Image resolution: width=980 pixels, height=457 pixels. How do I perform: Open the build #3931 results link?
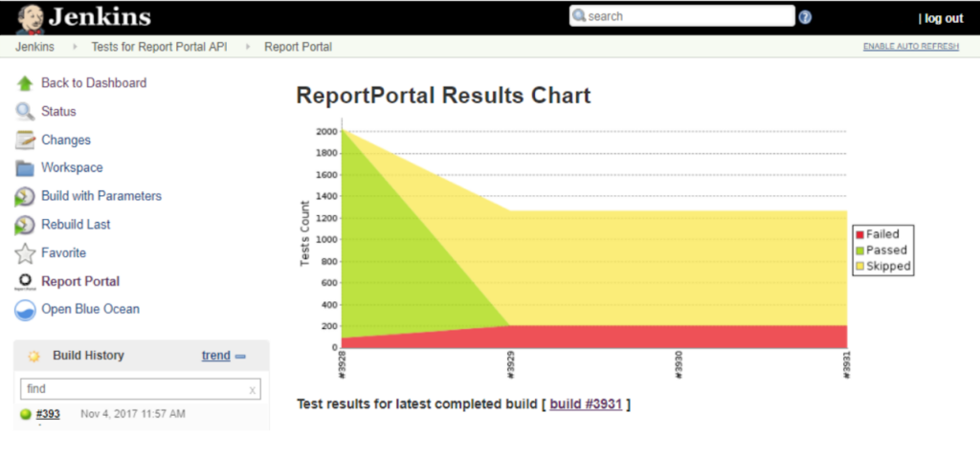pos(586,403)
